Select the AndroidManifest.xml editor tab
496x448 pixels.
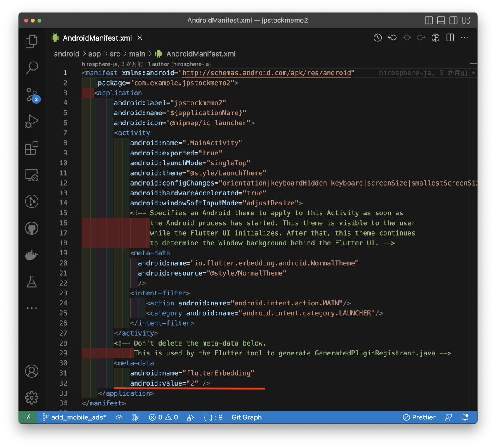[x=97, y=38]
